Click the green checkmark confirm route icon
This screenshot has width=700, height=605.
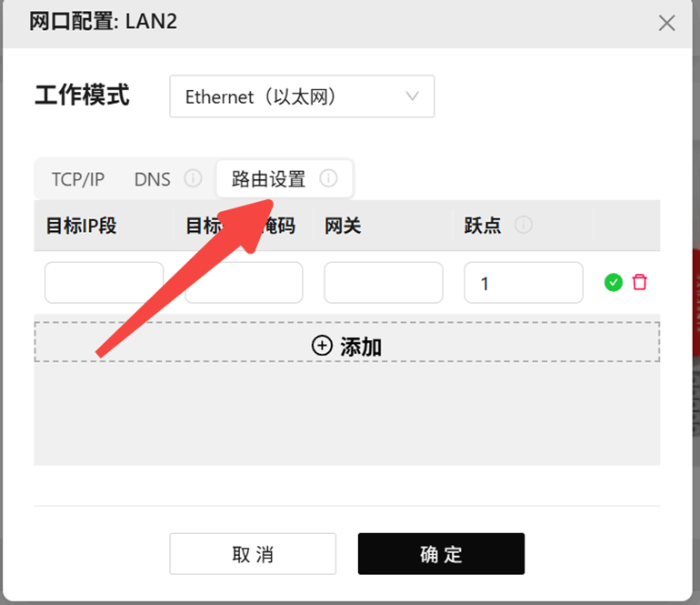point(613,282)
